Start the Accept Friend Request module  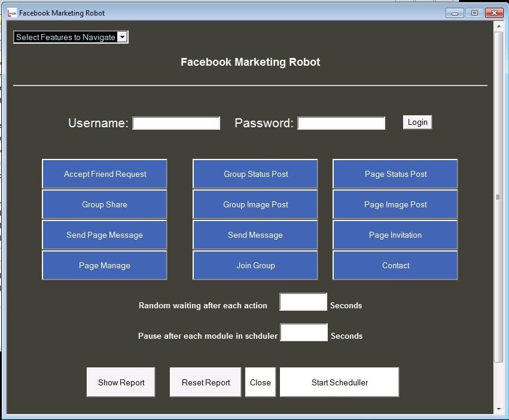(104, 174)
